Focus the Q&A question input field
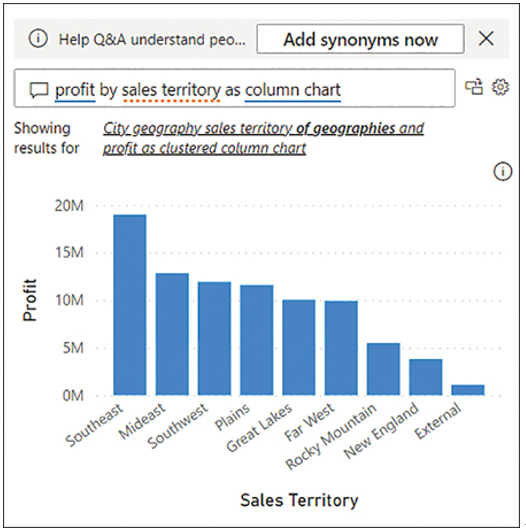This screenshot has width=526, height=532. 234,88
